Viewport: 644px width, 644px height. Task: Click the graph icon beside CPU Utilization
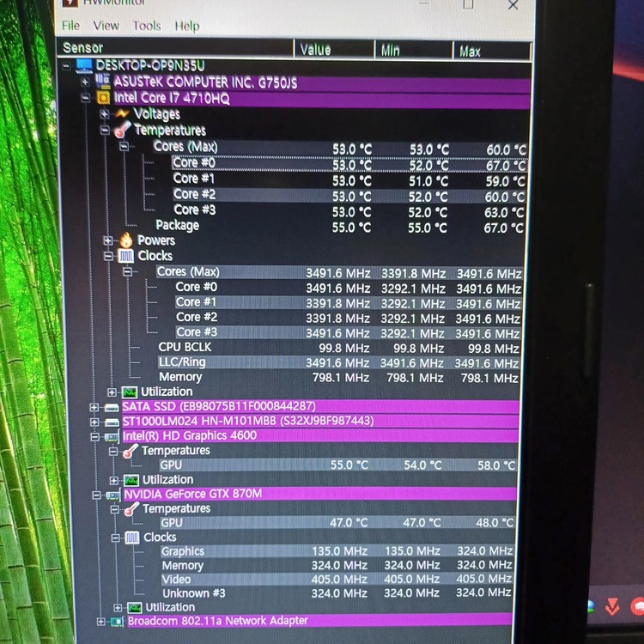click(x=130, y=392)
